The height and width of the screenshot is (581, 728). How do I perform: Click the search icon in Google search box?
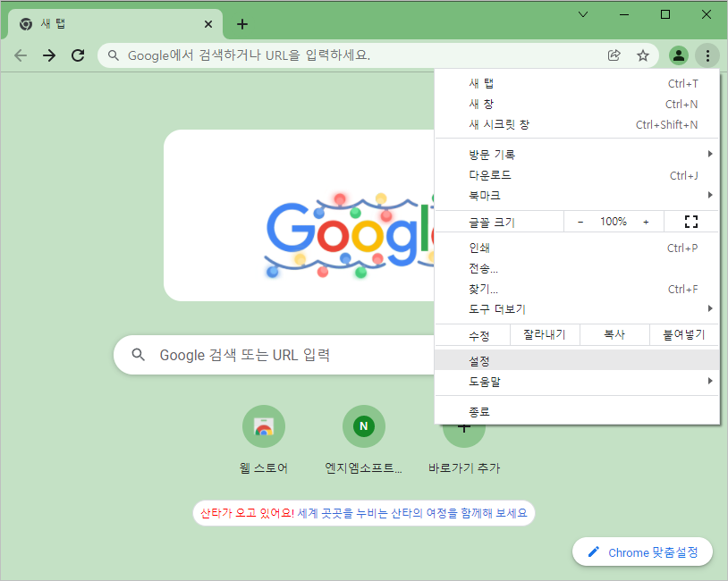point(139,355)
